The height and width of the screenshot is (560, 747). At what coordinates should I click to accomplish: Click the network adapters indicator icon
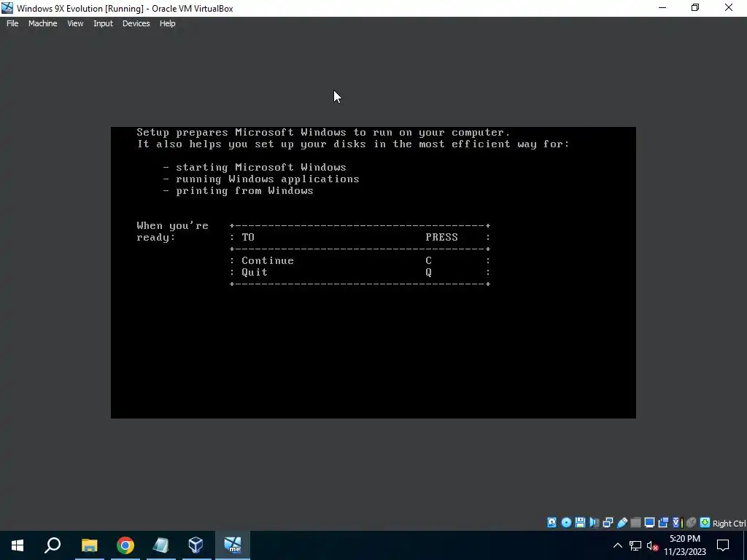pyautogui.click(x=608, y=522)
